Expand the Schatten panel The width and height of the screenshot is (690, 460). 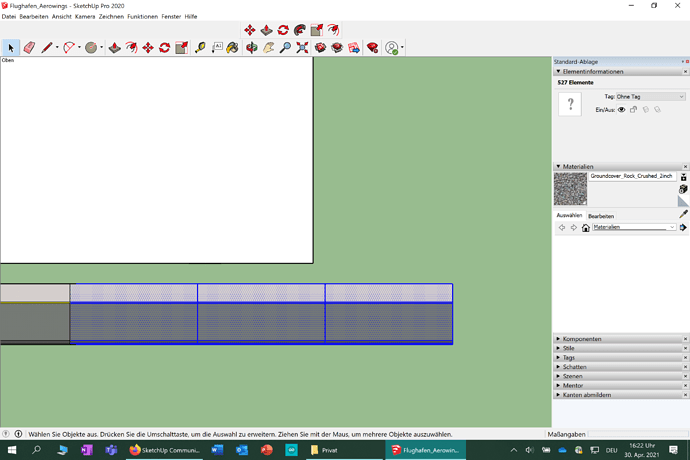(558, 367)
